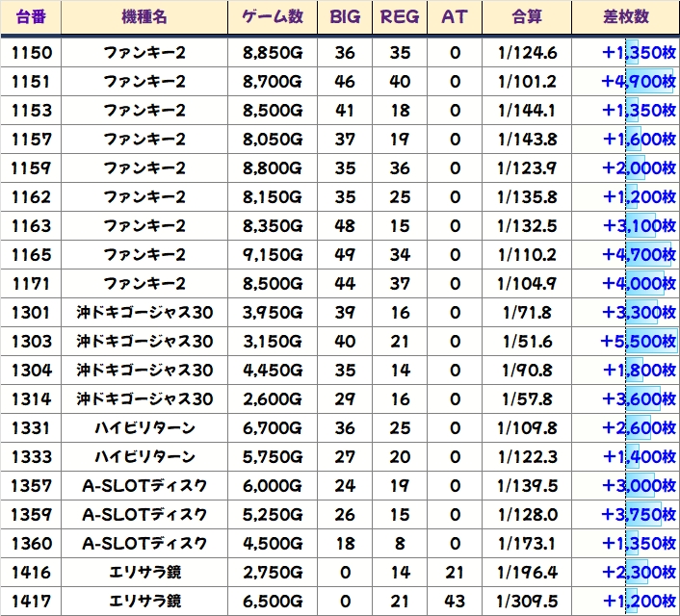
Task: Select machine number 1360 cell
Action: coord(32,544)
